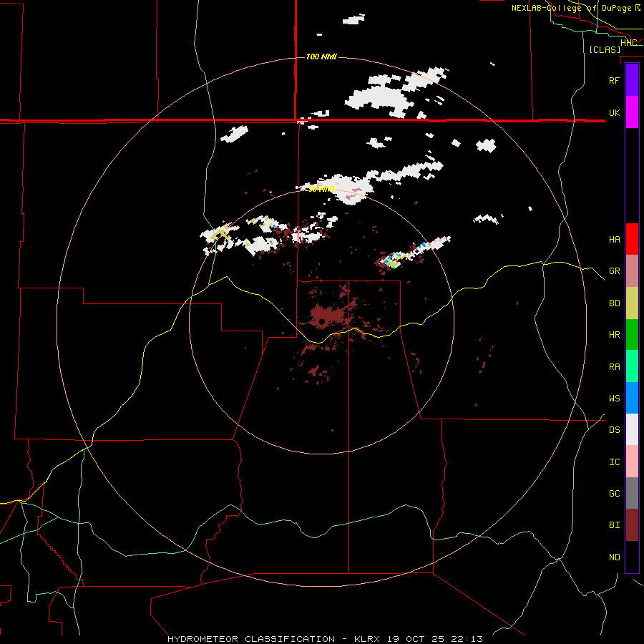This screenshot has height=644, width=644.
Task: Click the NEXLAB-College of DuPage text
Action: (x=571, y=8)
